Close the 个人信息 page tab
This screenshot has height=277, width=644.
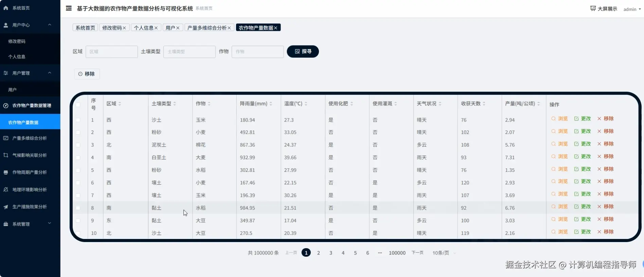pos(156,28)
